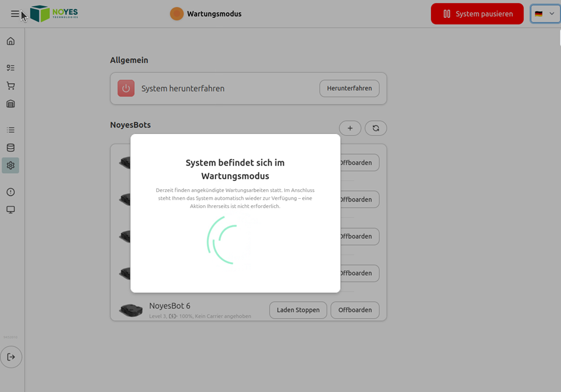Go to the home page icon
Screen dimensions: 561x392
pos(11,41)
